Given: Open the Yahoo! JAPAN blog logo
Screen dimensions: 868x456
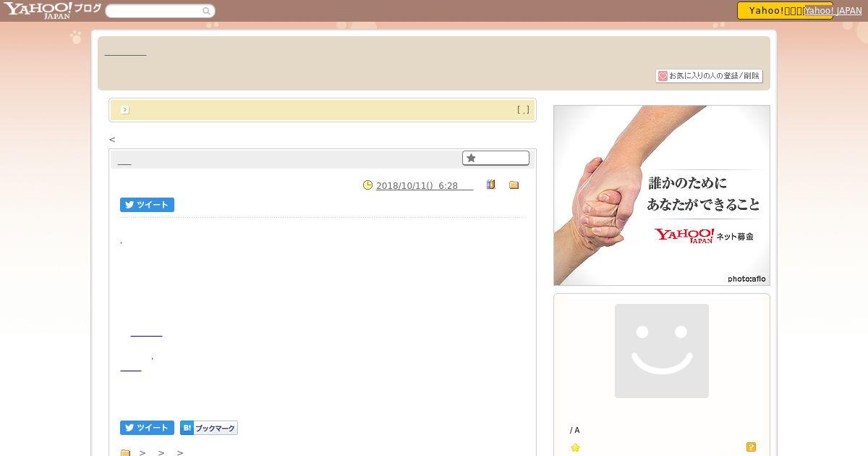Looking at the screenshot, I should (52, 10).
